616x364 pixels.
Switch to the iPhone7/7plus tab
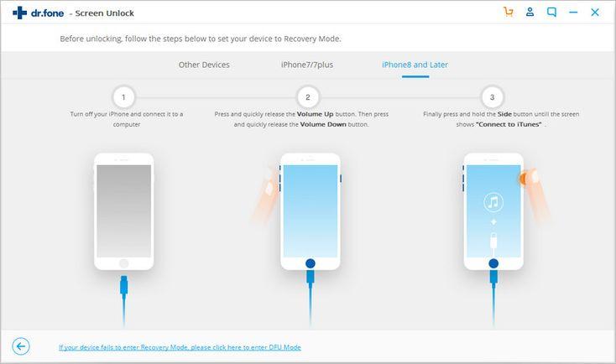307,65
